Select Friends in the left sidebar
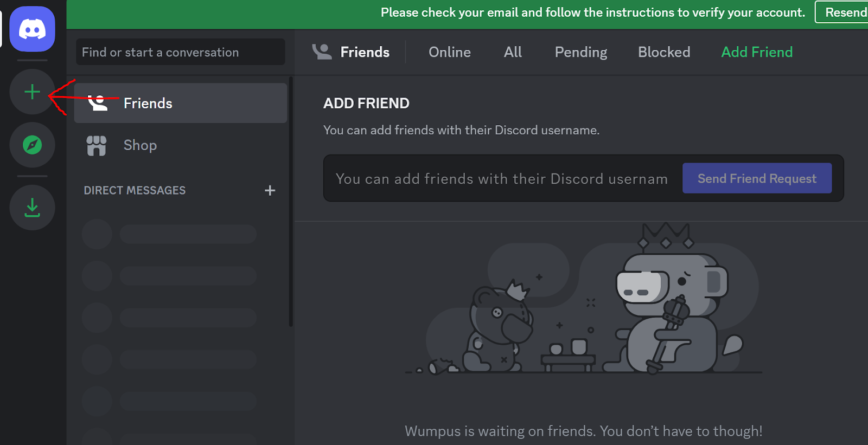The height and width of the screenshot is (445, 868). pyautogui.click(x=180, y=103)
